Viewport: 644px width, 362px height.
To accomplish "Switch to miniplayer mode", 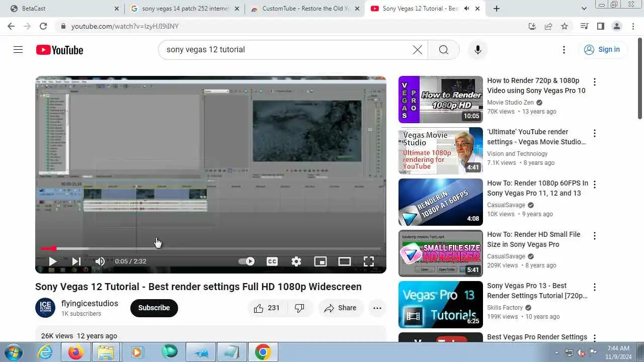I will click(320, 261).
